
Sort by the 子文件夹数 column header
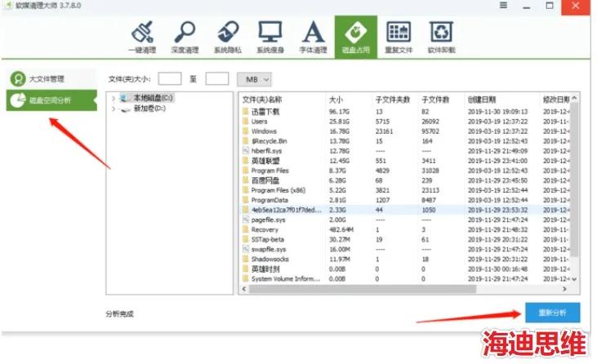[x=393, y=100]
